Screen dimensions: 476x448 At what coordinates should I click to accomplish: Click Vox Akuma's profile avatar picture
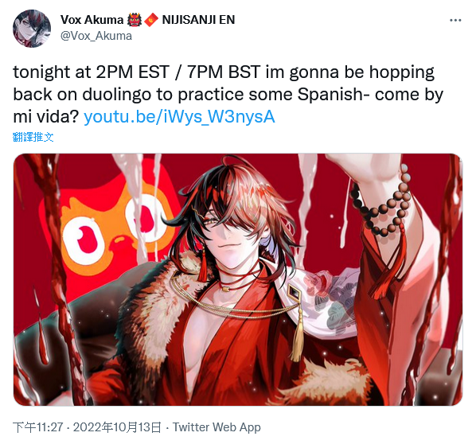point(32,29)
